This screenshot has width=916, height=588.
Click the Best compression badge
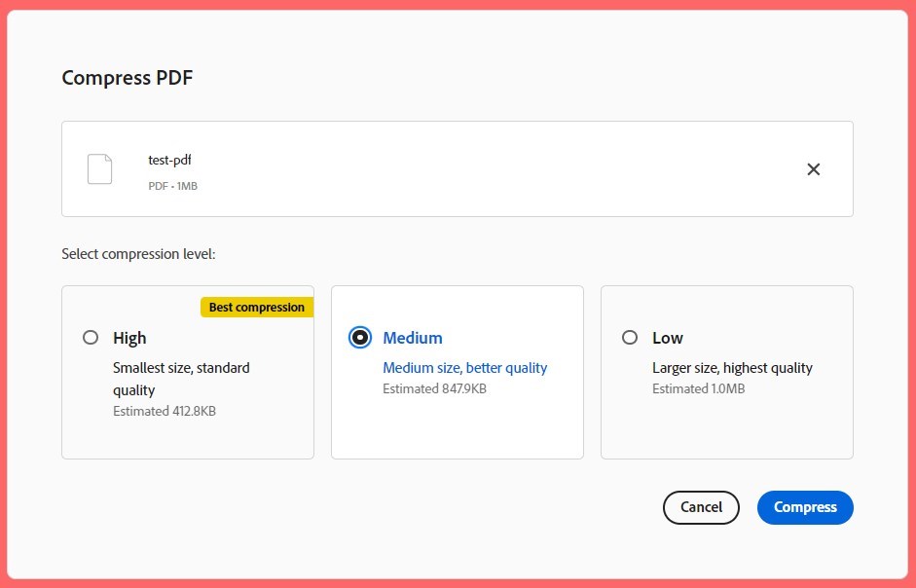[x=256, y=307]
